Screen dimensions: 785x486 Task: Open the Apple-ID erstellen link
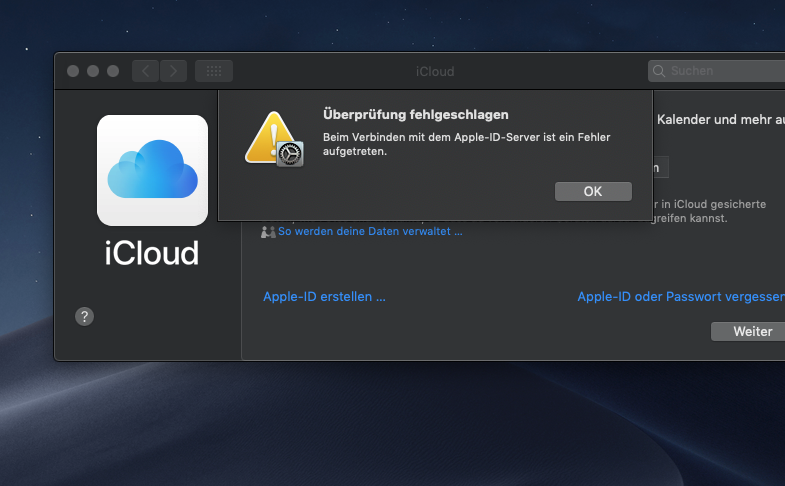(324, 296)
